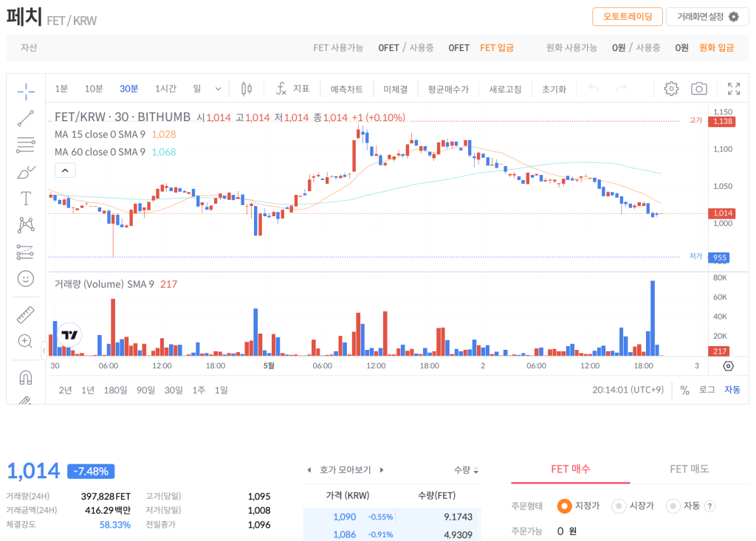756x541 pixels.
Task: Redo the chart action
Action: [x=622, y=89]
